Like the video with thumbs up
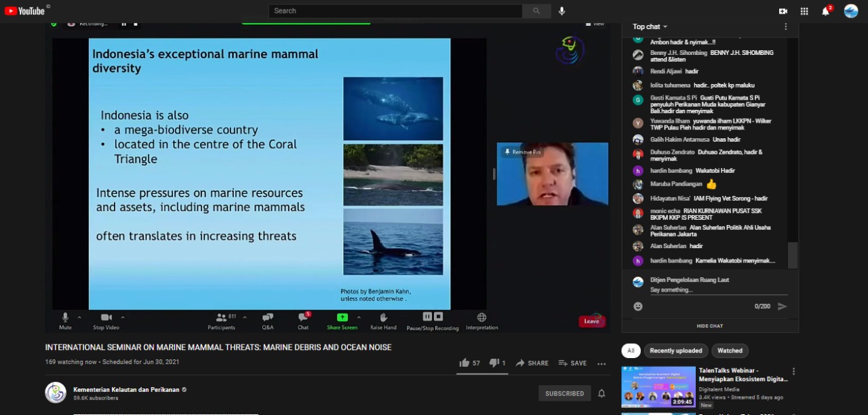The height and width of the screenshot is (415, 868). (x=469, y=363)
